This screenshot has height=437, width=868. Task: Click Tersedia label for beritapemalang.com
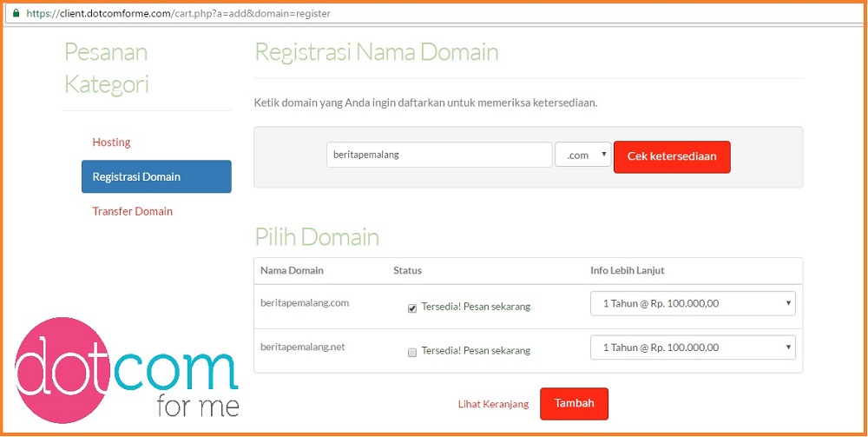[x=476, y=307]
